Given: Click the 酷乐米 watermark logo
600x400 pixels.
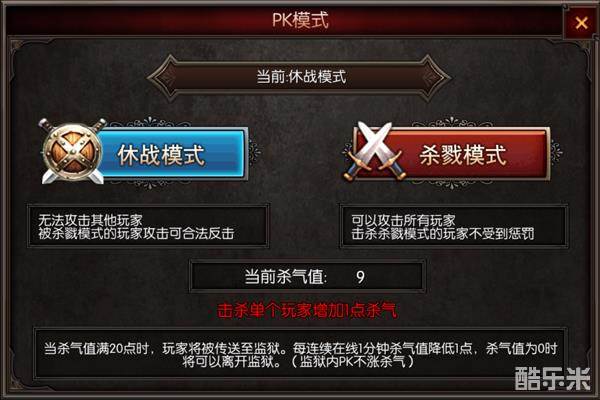Looking at the screenshot, I should 553,379.
